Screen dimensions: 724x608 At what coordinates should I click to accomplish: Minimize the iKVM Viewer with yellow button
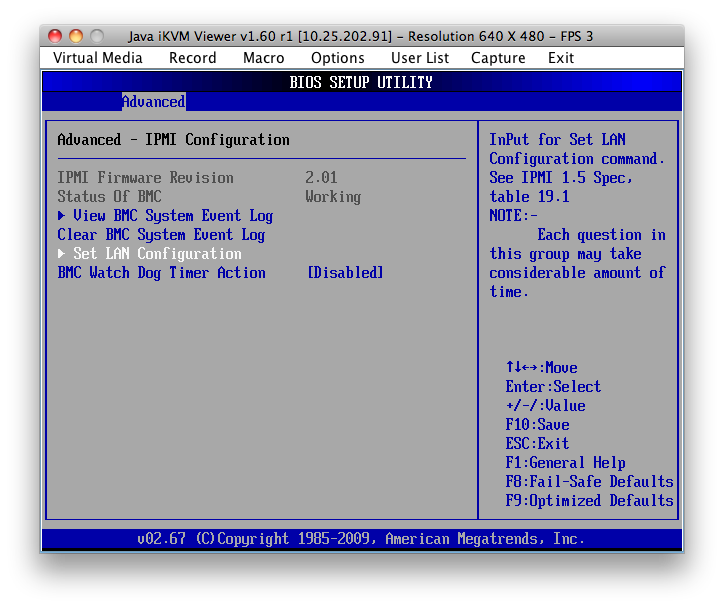coord(76,36)
